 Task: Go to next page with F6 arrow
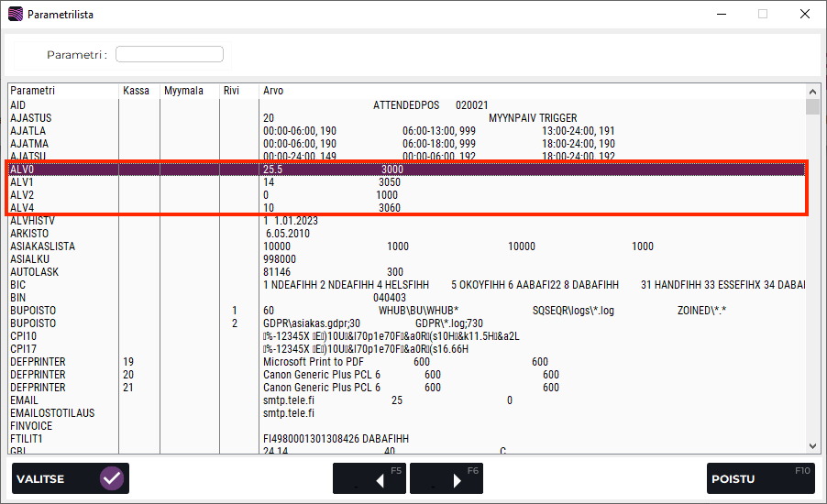(446, 478)
